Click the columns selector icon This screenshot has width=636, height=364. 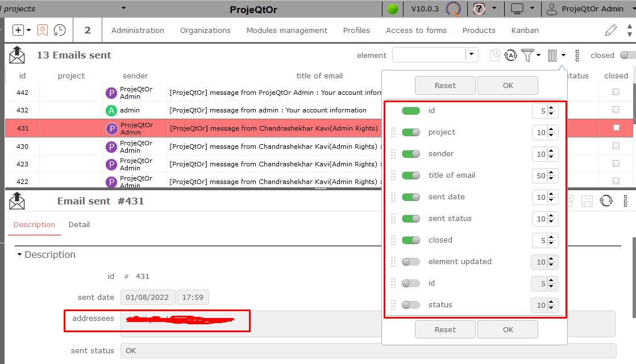pyautogui.click(x=552, y=56)
